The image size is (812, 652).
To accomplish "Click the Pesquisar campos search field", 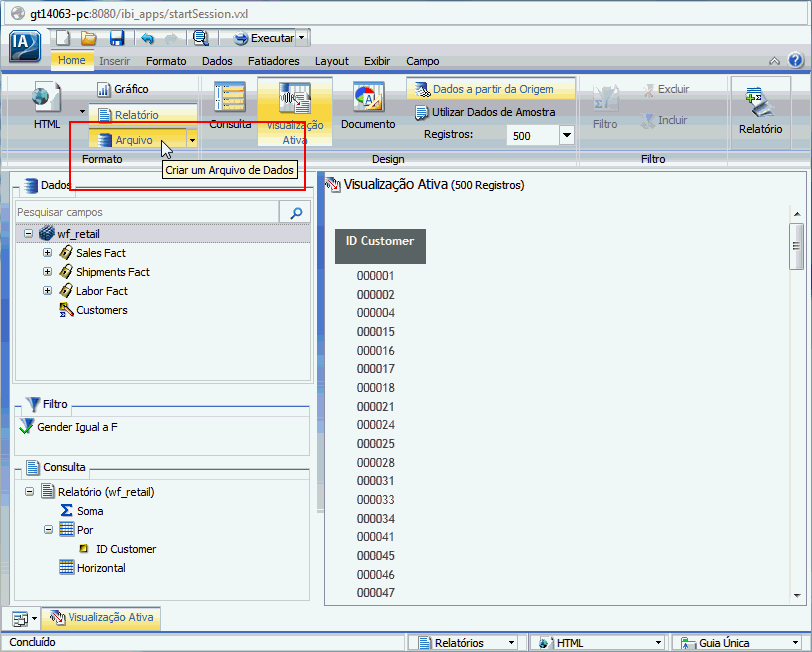I will pyautogui.click(x=147, y=212).
